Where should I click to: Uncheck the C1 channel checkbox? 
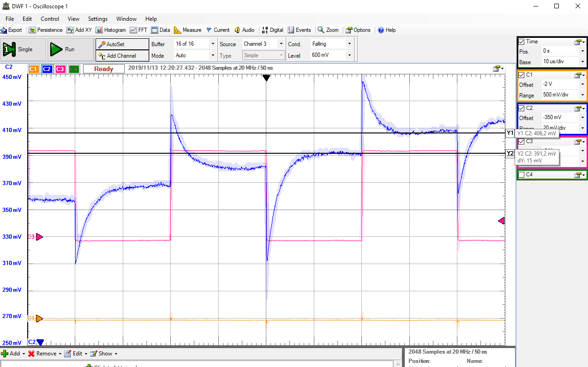click(x=522, y=75)
